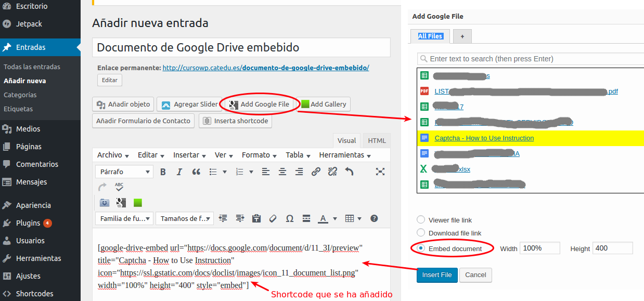Click the Height input field
The height and width of the screenshot is (301, 644).
pos(613,248)
